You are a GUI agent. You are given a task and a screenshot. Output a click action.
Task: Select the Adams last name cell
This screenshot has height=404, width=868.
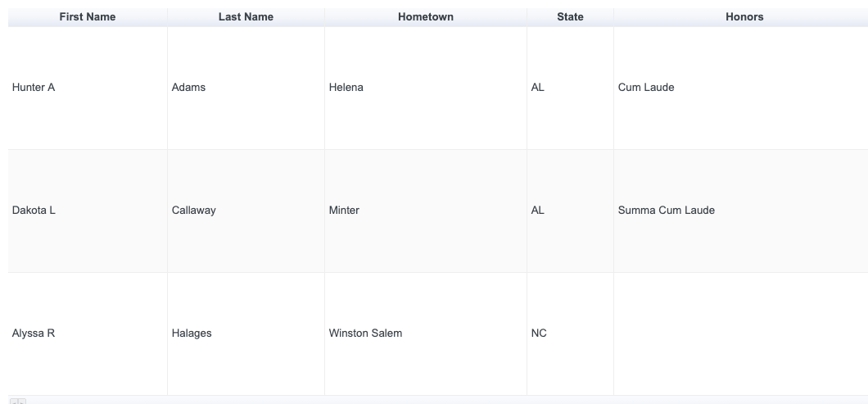188,88
